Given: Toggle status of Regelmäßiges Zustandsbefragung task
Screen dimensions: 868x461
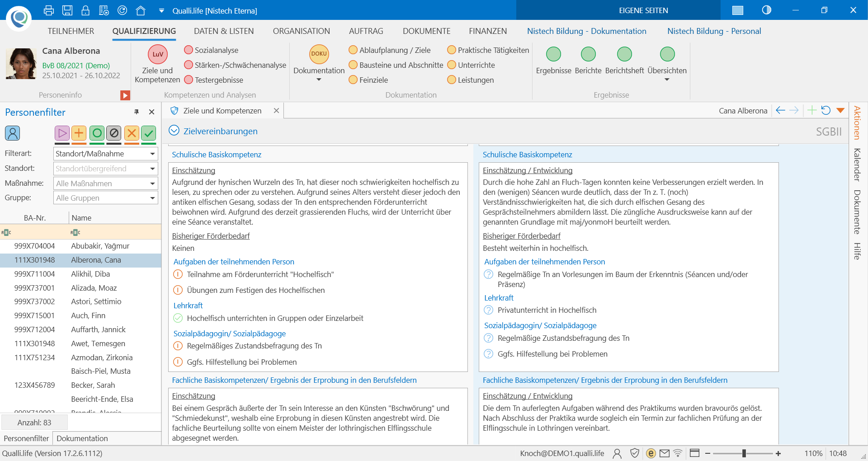Looking at the screenshot, I should pos(178,346).
